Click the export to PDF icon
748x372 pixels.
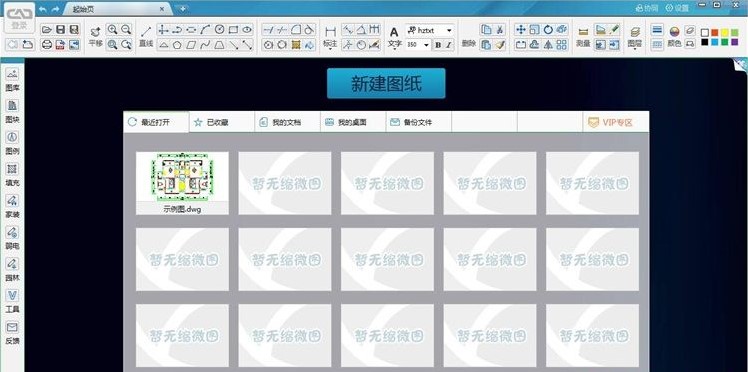tap(60, 44)
